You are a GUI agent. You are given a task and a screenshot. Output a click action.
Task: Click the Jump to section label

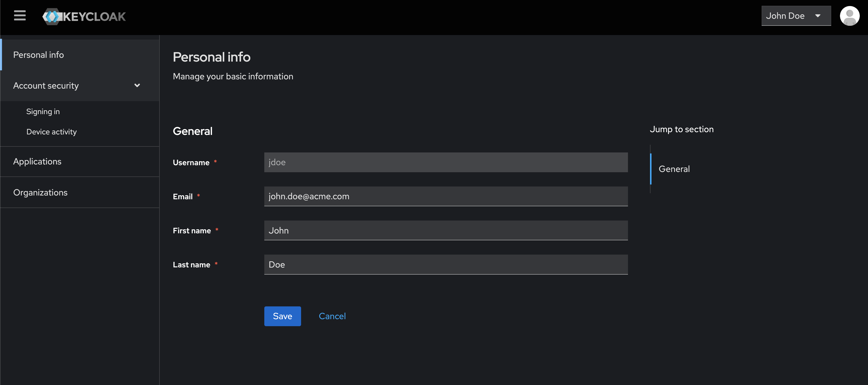pos(681,129)
